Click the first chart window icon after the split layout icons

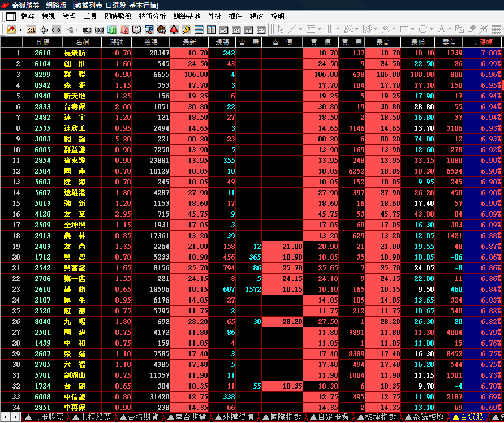point(223,30)
